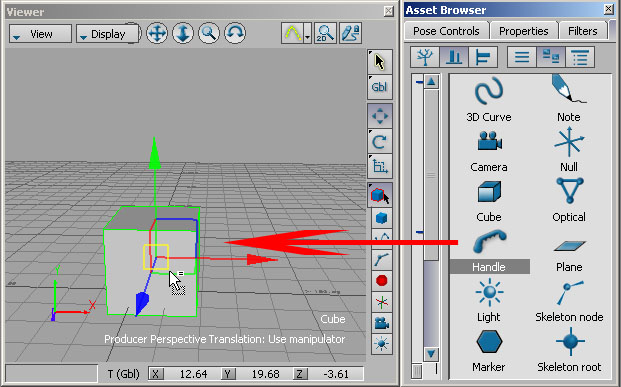Select the Marker asset
The width and height of the screenshot is (621, 387).
point(489,351)
